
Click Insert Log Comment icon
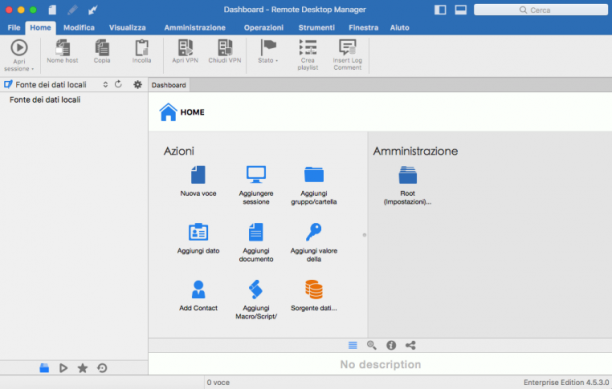(347, 48)
